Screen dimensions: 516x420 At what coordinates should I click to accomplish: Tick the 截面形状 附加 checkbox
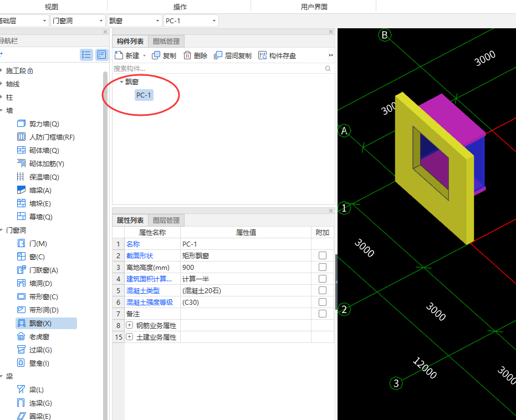click(x=323, y=255)
